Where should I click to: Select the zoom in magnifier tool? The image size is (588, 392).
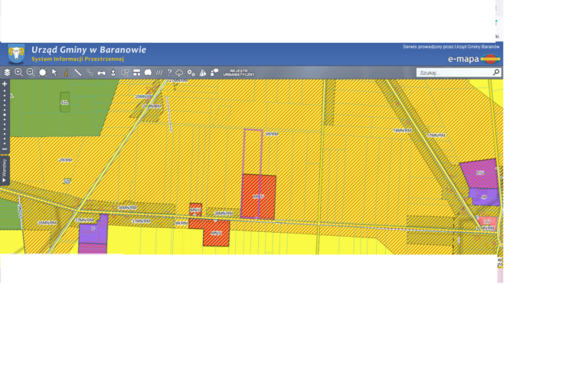pos(18,73)
